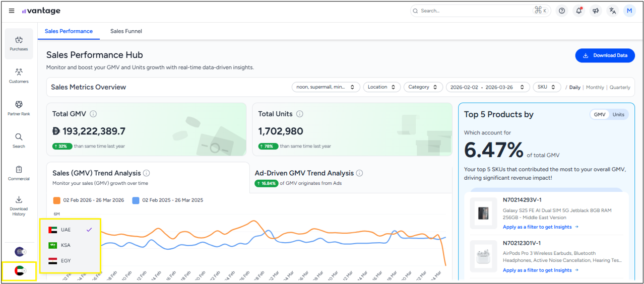Open Customers section in sidebar
The image size is (644, 284).
click(x=19, y=76)
